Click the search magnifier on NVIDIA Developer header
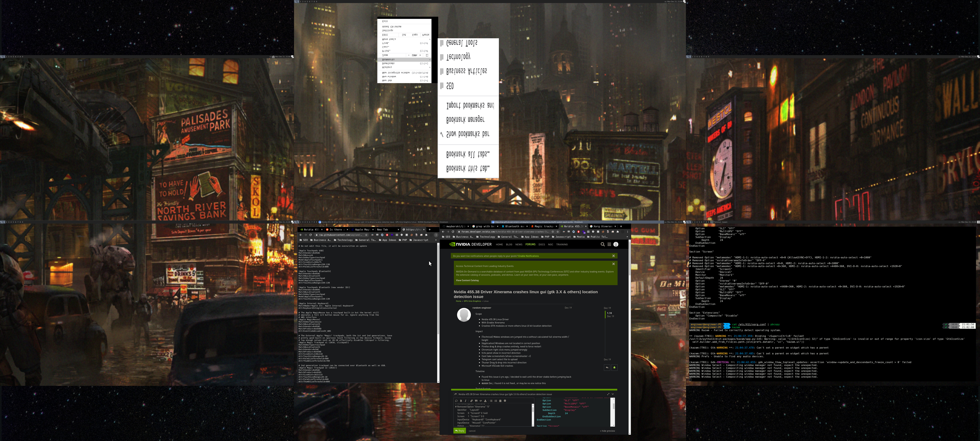This screenshot has width=980, height=441. point(603,244)
